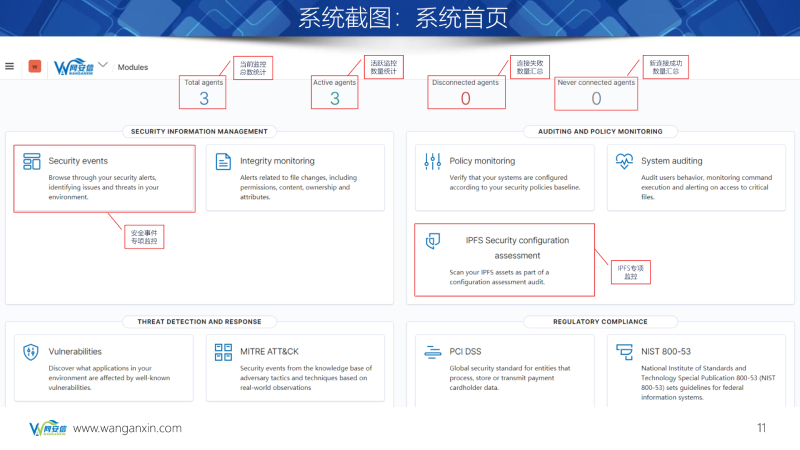Expand the dropdown chevron beside the logo
This screenshot has height=450, width=800.
tap(103, 66)
